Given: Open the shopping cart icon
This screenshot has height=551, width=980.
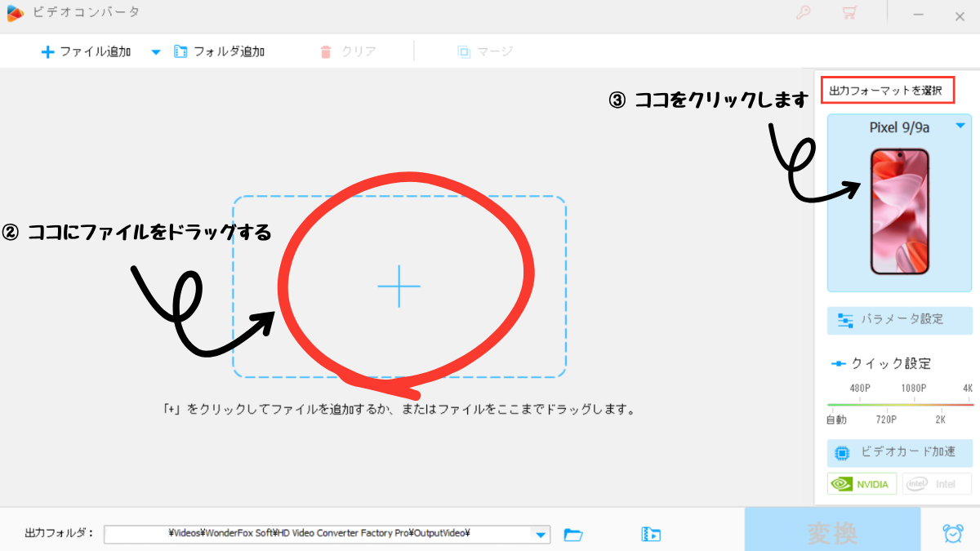Looking at the screenshot, I should tap(849, 13).
